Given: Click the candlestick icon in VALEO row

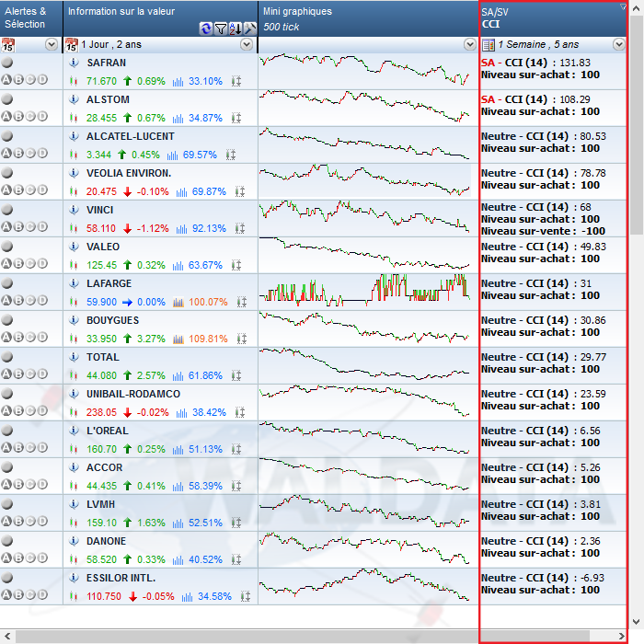Looking at the screenshot, I should [x=74, y=265].
